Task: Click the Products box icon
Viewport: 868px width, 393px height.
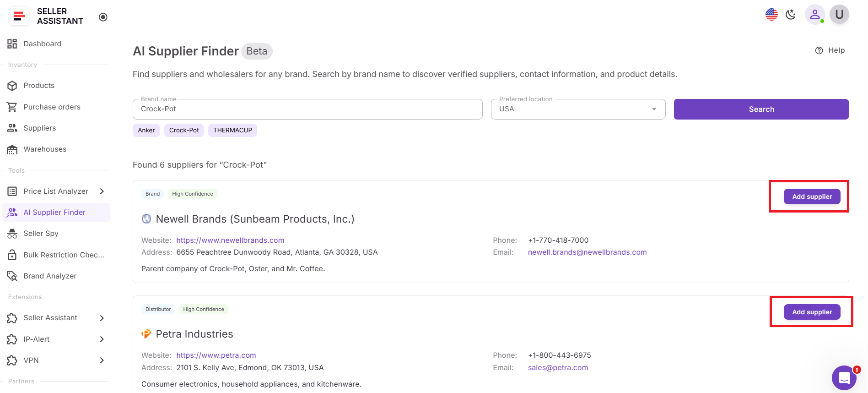Action: click(12, 86)
